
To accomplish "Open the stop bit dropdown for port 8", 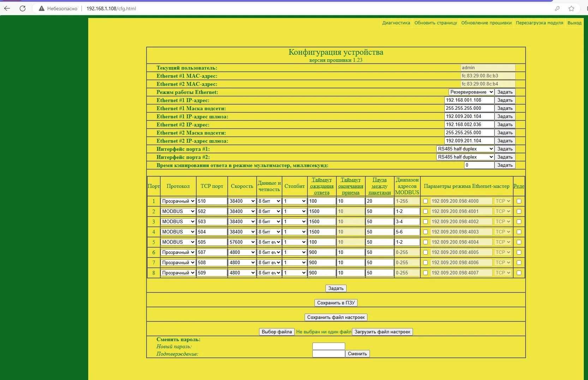I will coord(295,273).
